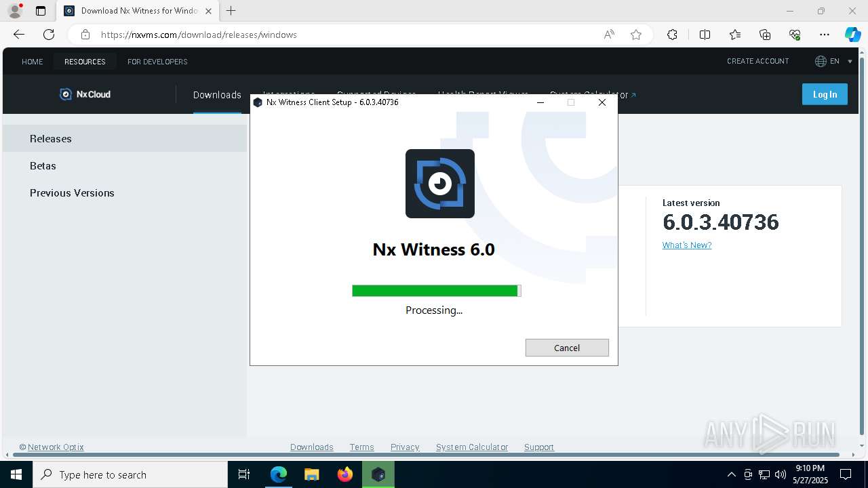Click the vertical page scrollbar
The height and width of the screenshot is (488, 868).
pos(862,247)
